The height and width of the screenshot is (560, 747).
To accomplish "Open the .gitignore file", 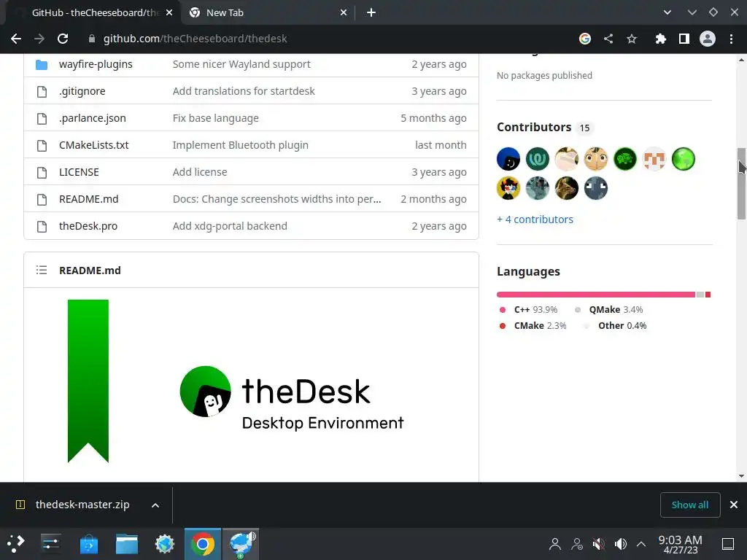I will point(82,91).
